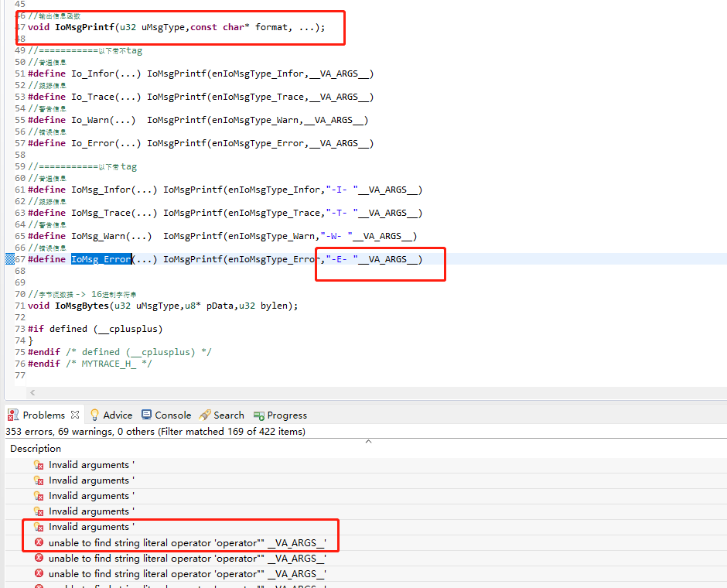Open the Progress tab
The image size is (727, 588).
pos(286,415)
